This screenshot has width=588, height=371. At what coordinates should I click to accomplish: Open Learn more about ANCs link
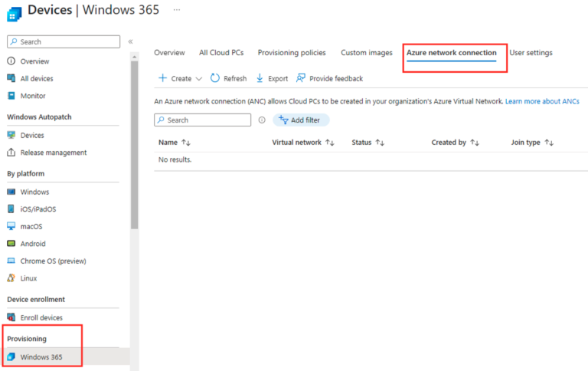pyautogui.click(x=542, y=101)
